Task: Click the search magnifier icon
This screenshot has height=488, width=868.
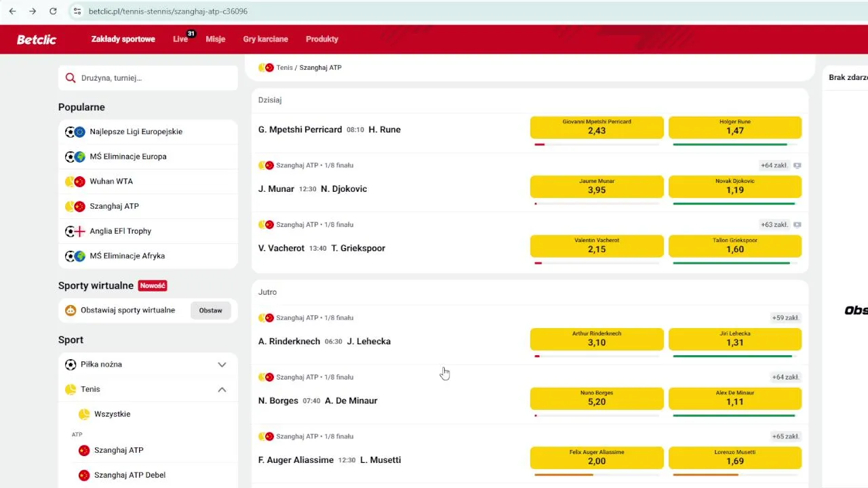Action: [x=70, y=78]
